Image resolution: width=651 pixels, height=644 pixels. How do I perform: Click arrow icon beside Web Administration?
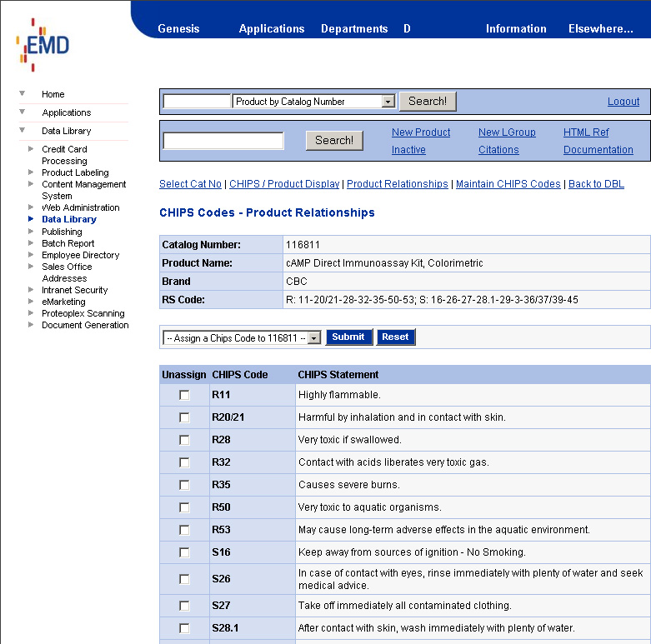click(x=31, y=207)
